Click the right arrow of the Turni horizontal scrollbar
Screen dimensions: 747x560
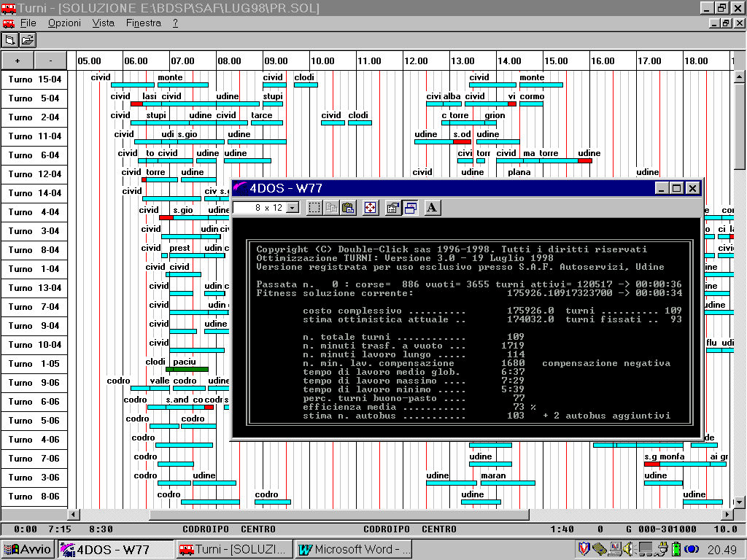(727, 514)
